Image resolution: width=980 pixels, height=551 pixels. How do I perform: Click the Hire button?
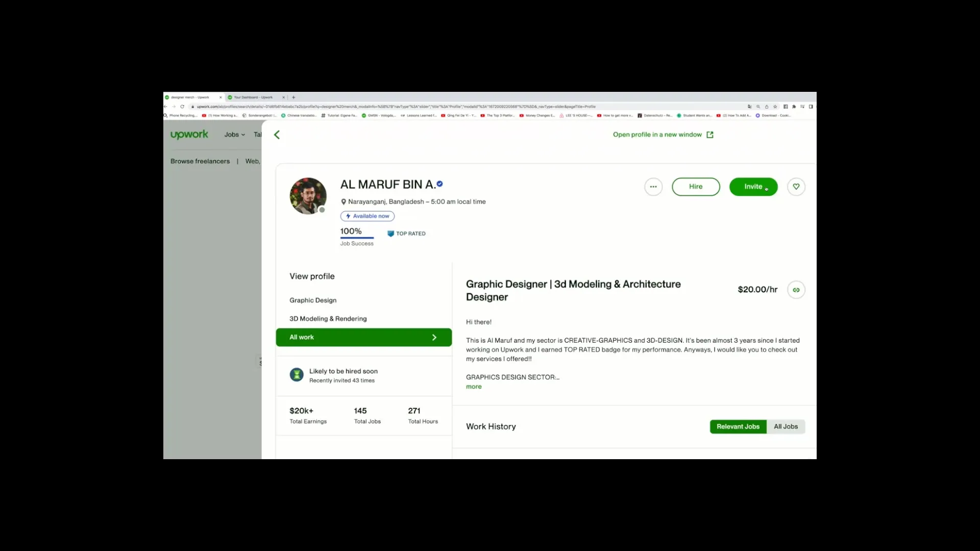click(x=696, y=186)
